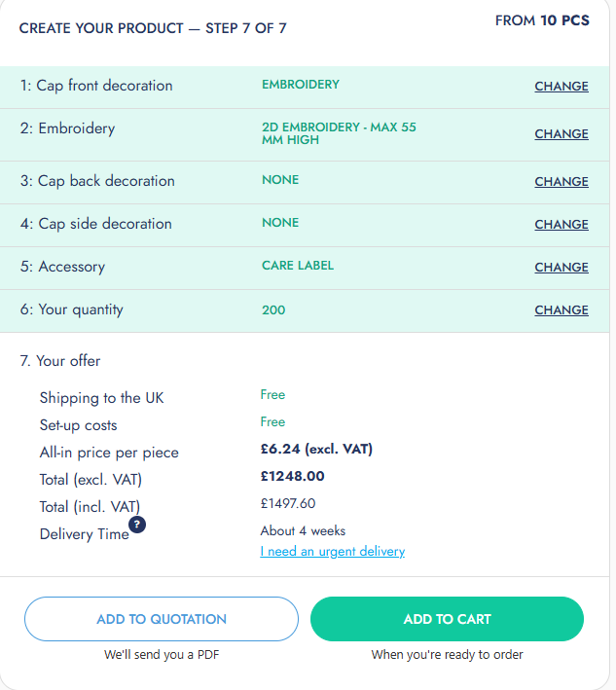Screen dimensions: 616x690
Task: Change the Cap front decoration choice
Action: point(562,87)
